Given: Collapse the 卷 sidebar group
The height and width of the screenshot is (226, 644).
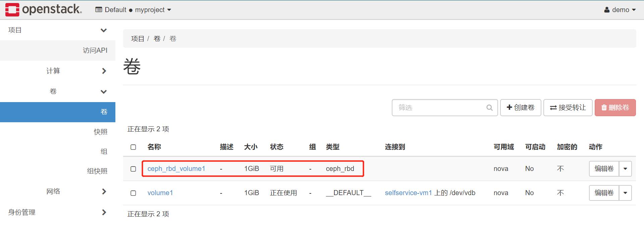Looking at the screenshot, I should pos(58,91).
